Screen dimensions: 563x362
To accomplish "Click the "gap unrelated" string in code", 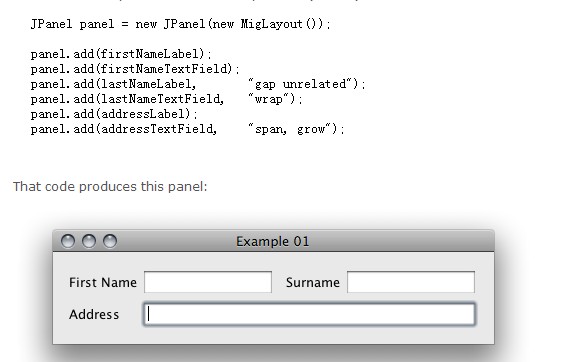I will coord(301,84).
